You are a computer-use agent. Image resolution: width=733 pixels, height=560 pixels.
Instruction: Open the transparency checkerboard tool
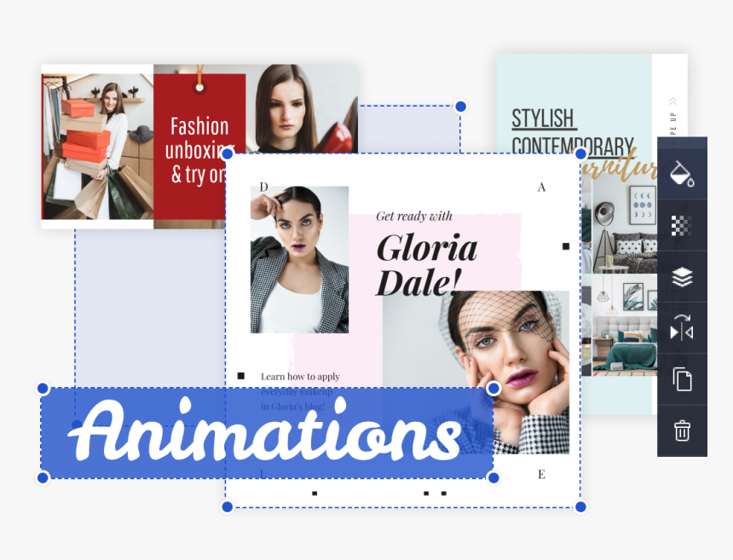682,225
